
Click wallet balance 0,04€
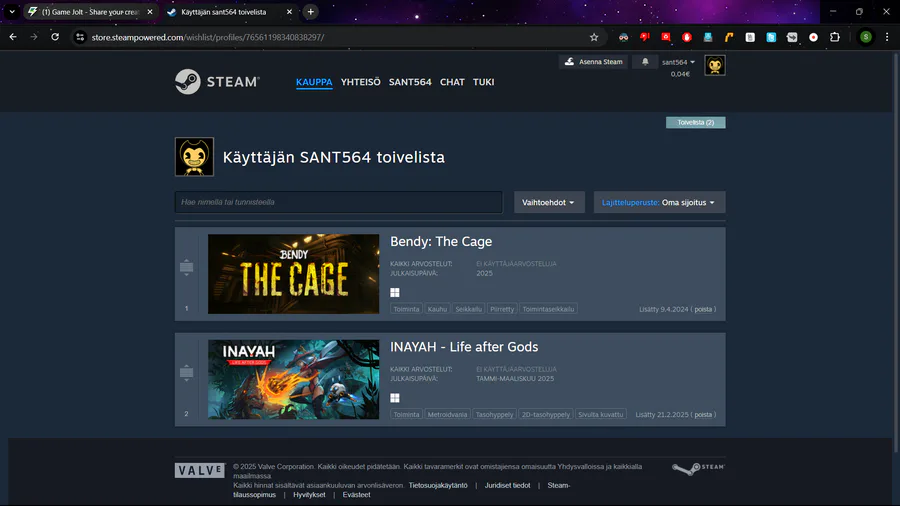point(680,74)
